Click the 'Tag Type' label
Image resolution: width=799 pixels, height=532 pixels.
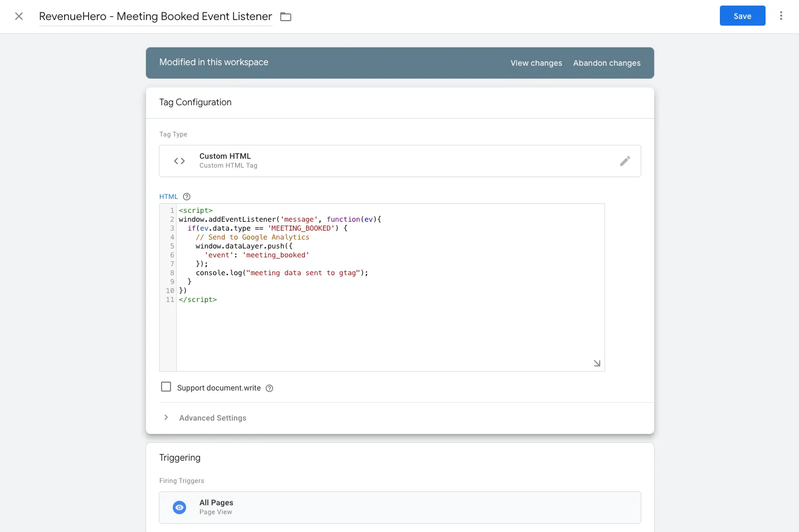pos(173,134)
